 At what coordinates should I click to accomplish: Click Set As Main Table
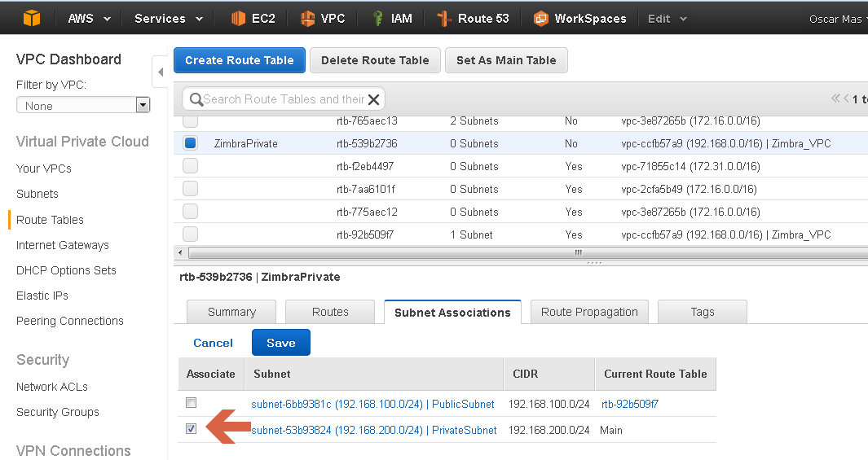[506, 60]
